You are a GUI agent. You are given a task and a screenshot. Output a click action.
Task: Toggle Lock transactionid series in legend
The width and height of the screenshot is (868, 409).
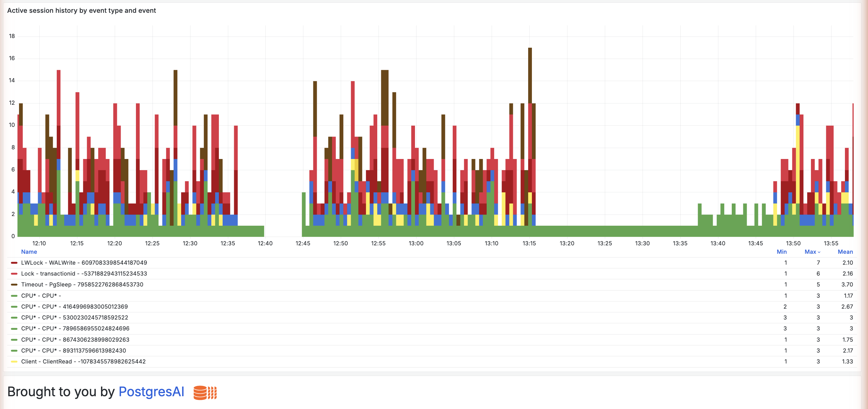click(x=84, y=274)
